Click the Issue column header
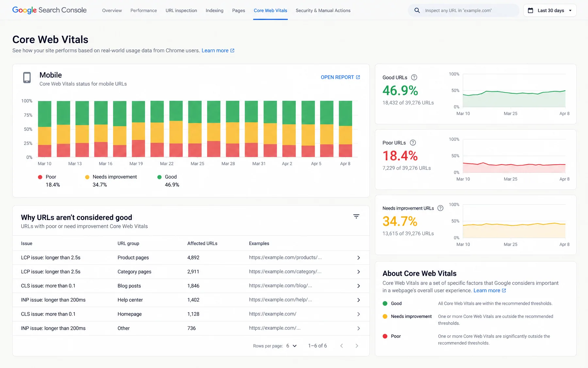This screenshot has height=368, width=588. (x=27, y=243)
